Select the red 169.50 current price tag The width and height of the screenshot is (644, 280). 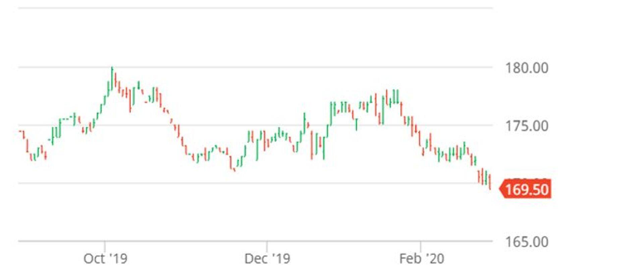coord(526,190)
